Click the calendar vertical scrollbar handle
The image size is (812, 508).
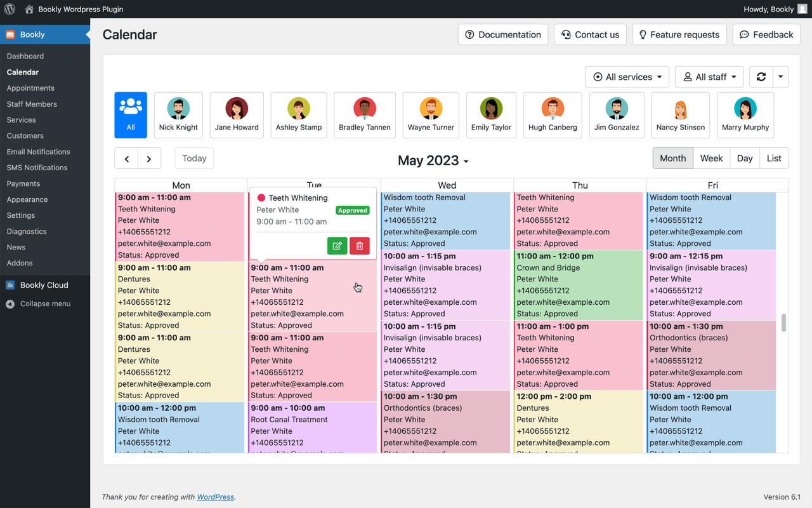783,323
